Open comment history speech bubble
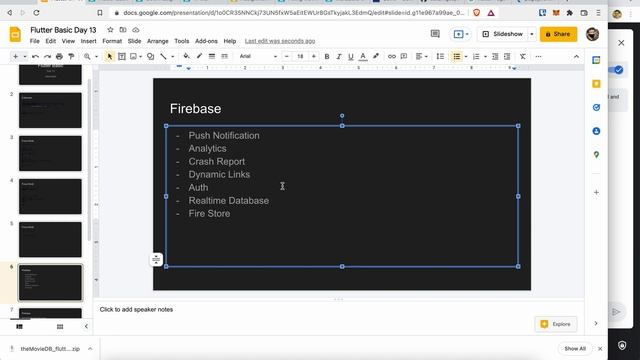The image size is (640, 360). [435, 34]
